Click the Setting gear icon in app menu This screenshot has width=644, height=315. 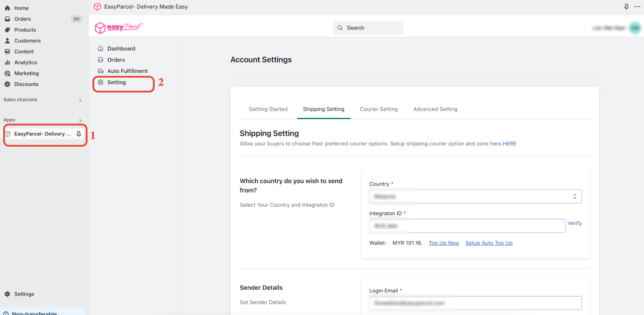tap(101, 83)
